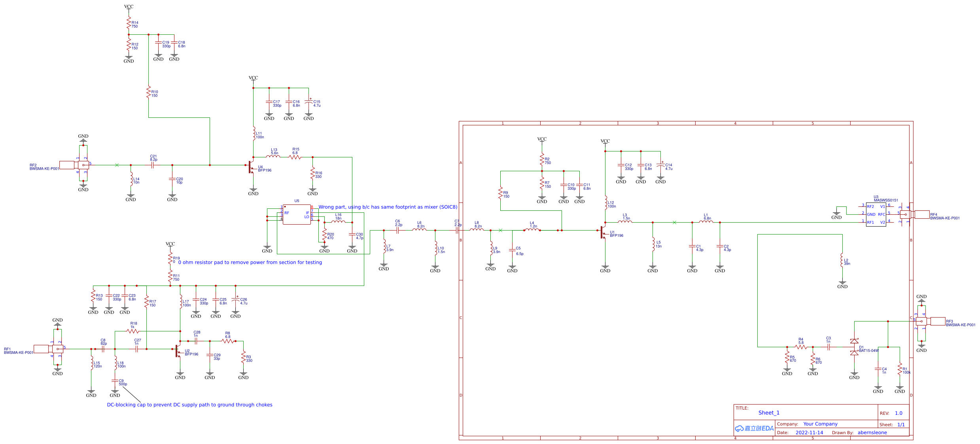Click the green no-connect cross near RF2
The image size is (980, 444).
click(117, 165)
